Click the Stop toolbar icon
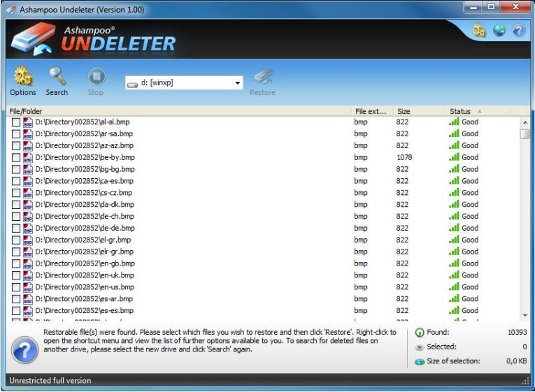The height and width of the screenshot is (392, 535). coord(97,76)
